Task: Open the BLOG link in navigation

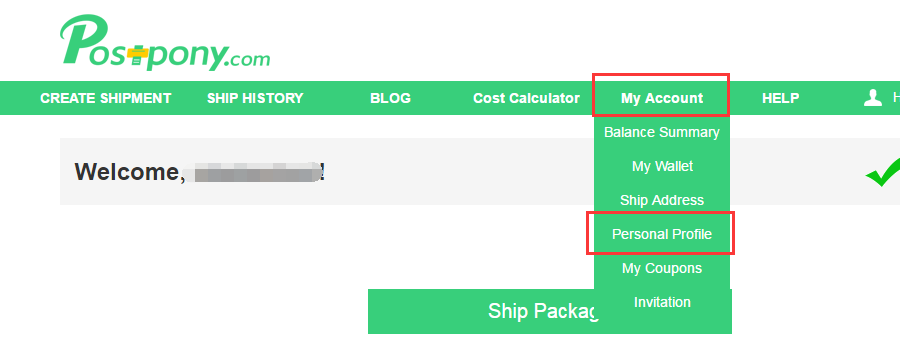Action: (x=390, y=98)
